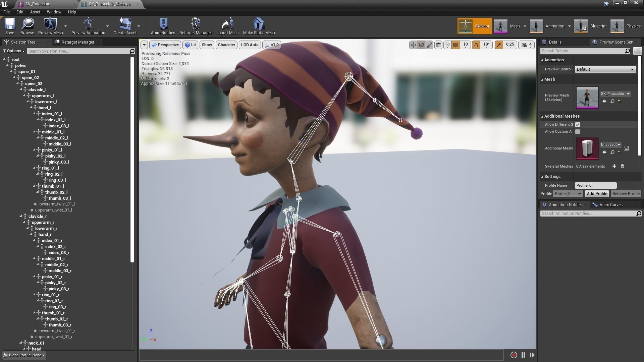Click the Details view options grid icon
Screen dimensions: 644x362
(638, 51)
